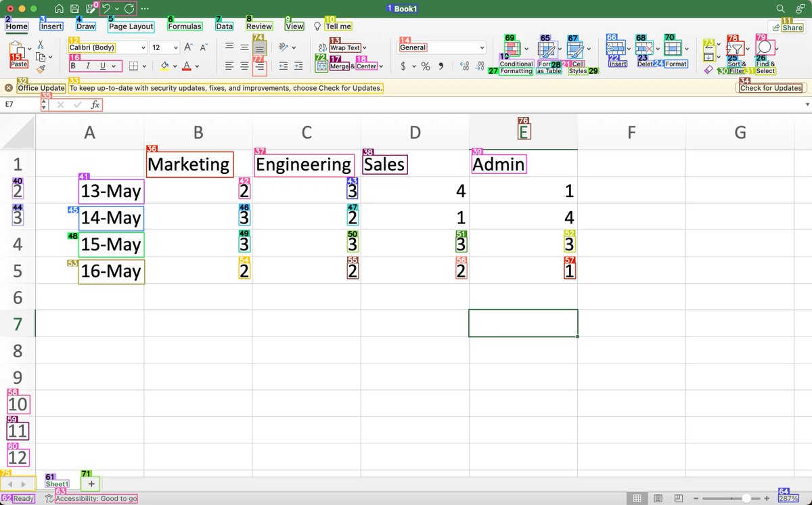Toggle Italic formatting
This screenshot has height=505, width=812.
coord(88,66)
